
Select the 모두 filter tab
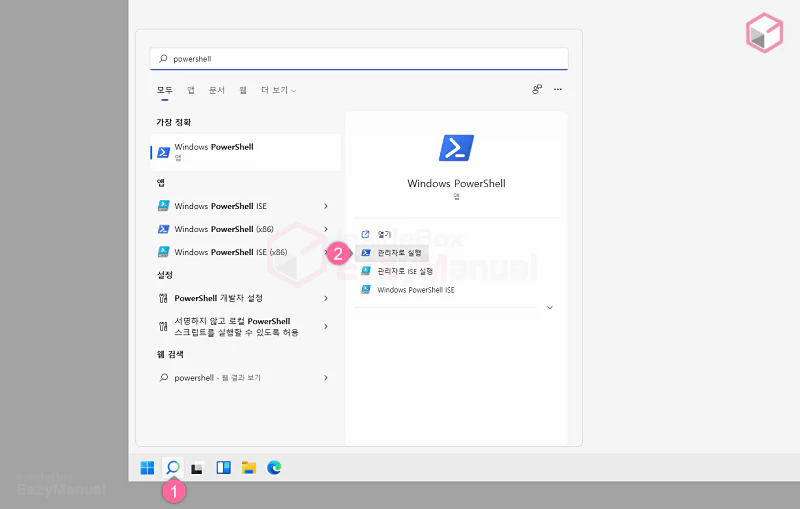click(164, 90)
